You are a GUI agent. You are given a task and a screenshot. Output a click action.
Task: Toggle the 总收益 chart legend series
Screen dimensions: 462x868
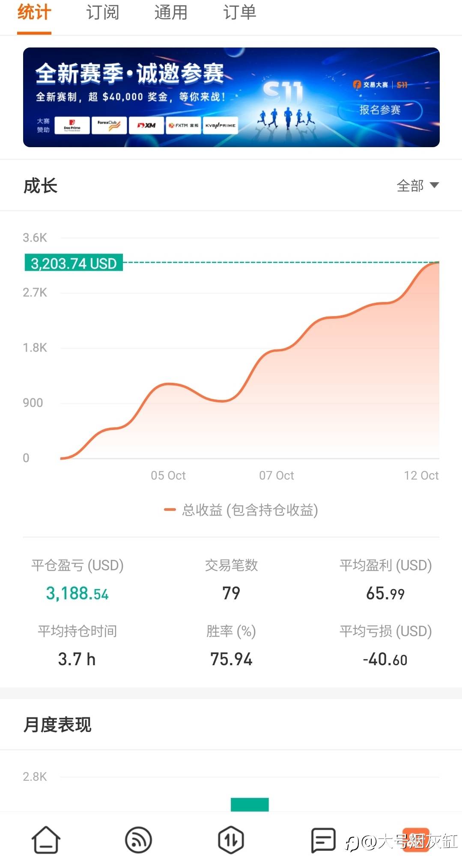[241, 510]
